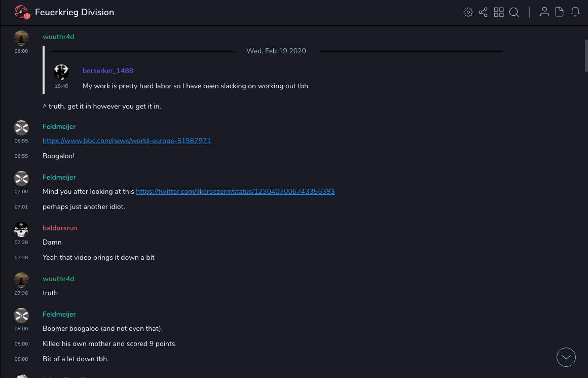The image size is (588, 378).
Task: Select the baldursrun username
Action: pos(60,228)
